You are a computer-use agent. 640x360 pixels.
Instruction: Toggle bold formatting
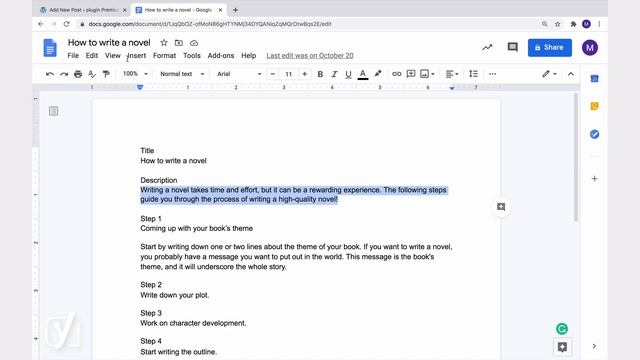320,74
